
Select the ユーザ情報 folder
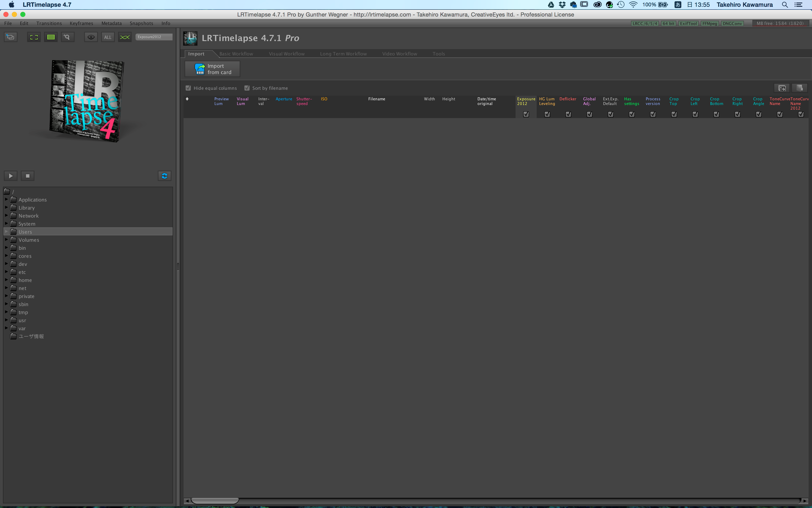(x=27, y=336)
